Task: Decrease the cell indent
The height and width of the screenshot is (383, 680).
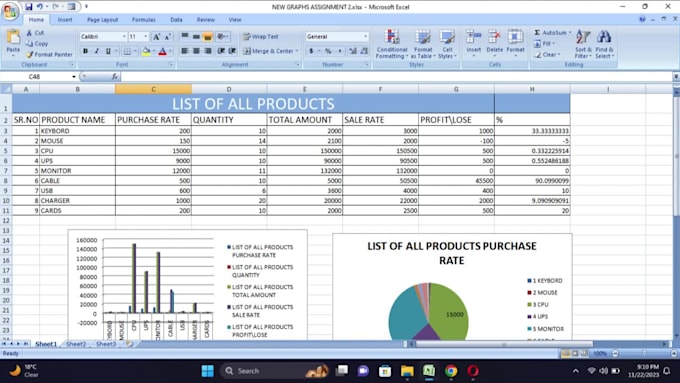Action: click(x=221, y=51)
